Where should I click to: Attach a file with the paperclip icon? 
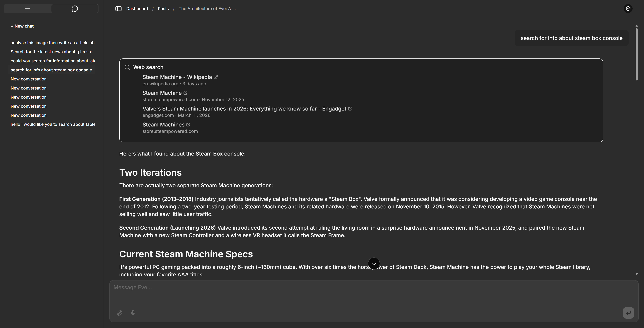pos(119,313)
